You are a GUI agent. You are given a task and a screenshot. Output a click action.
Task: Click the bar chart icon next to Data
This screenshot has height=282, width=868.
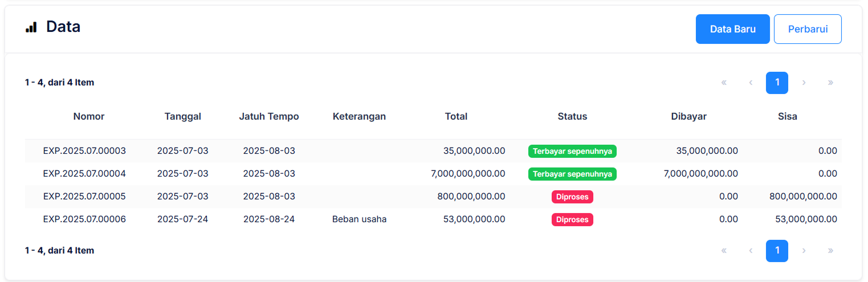click(x=31, y=27)
